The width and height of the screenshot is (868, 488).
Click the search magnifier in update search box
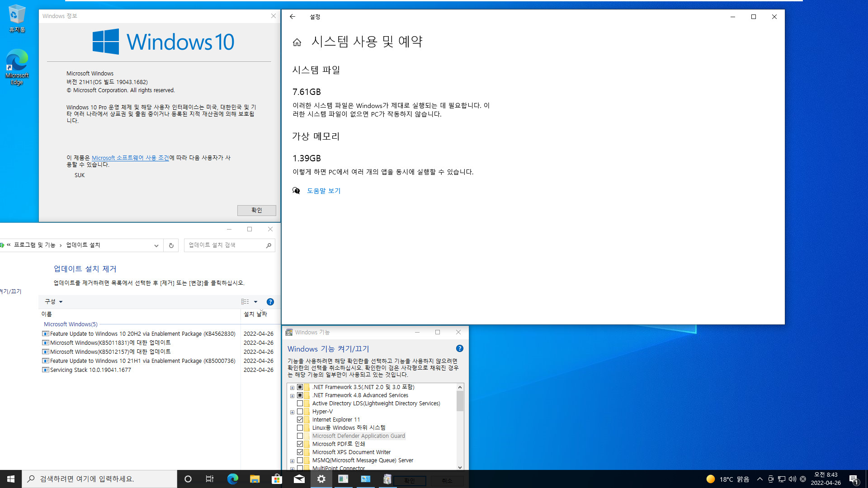click(269, 245)
